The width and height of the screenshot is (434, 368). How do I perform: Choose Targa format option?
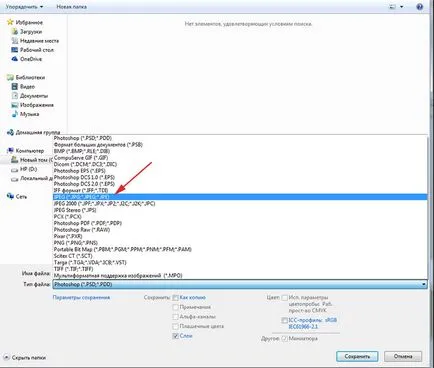pos(240,262)
